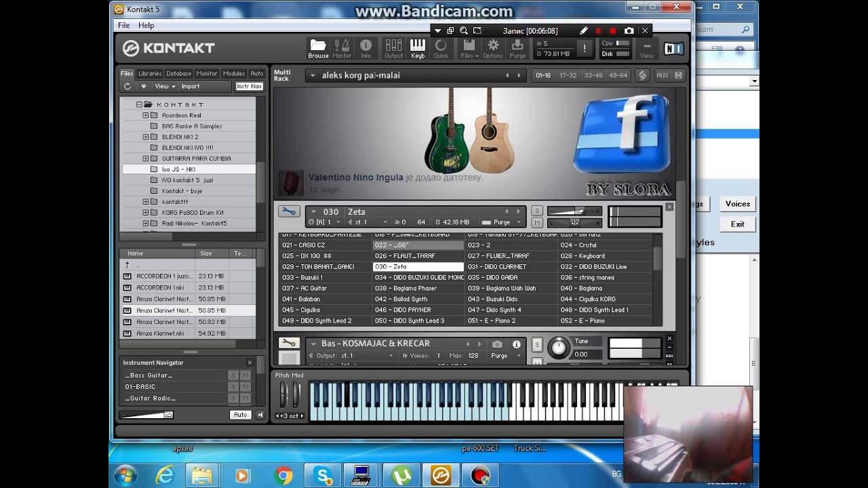Click the refresh icon in file browser
This screenshot has height=488, width=868.
(x=127, y=86)
